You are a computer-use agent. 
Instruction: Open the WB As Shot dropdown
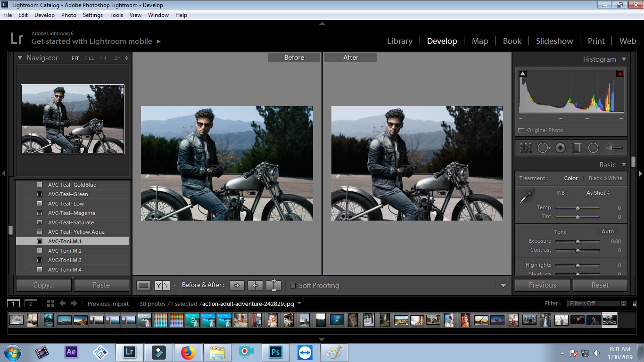pyautogui.click(x=598, y=193)
